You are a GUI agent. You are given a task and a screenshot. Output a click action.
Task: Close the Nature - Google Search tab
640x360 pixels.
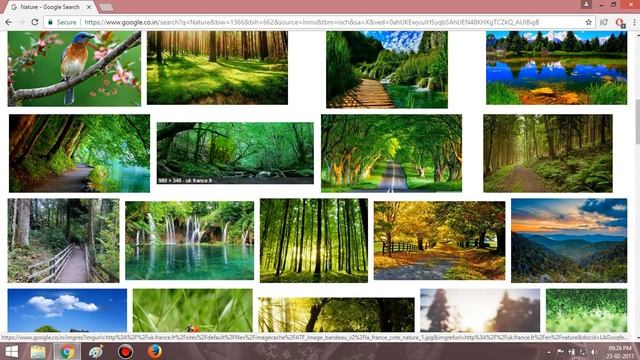pos(89,7)
